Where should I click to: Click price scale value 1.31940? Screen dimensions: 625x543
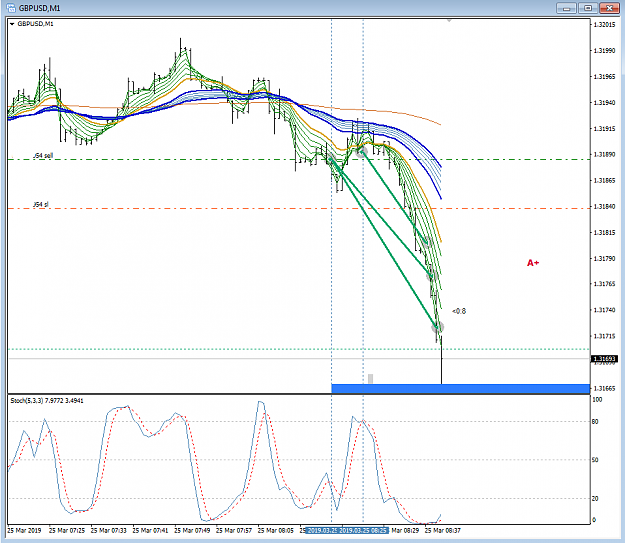[x=604, y=102]
